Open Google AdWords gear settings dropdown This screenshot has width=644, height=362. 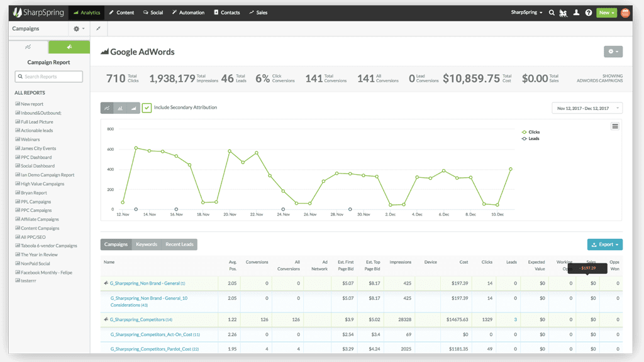(x=613, y=52)
